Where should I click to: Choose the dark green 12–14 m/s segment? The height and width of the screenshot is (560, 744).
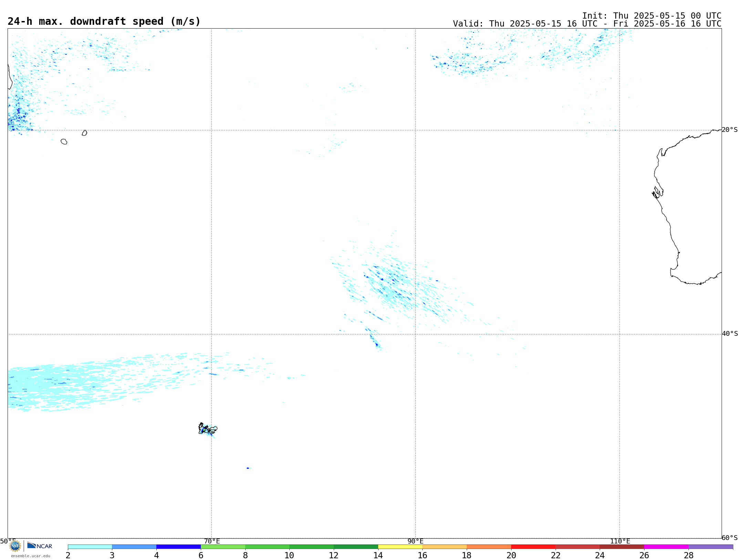pyautogui.click(x=356, y=547)
